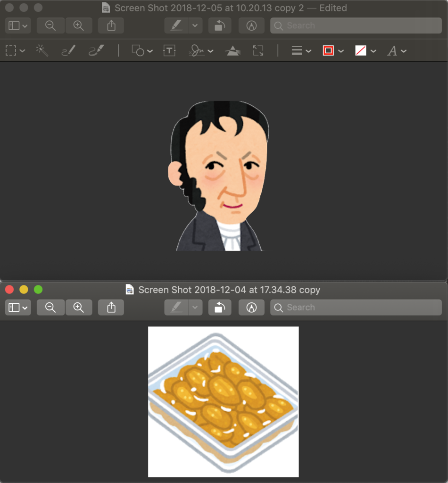Expand the Border Color dropdown arrow

[x=341, y=51]
